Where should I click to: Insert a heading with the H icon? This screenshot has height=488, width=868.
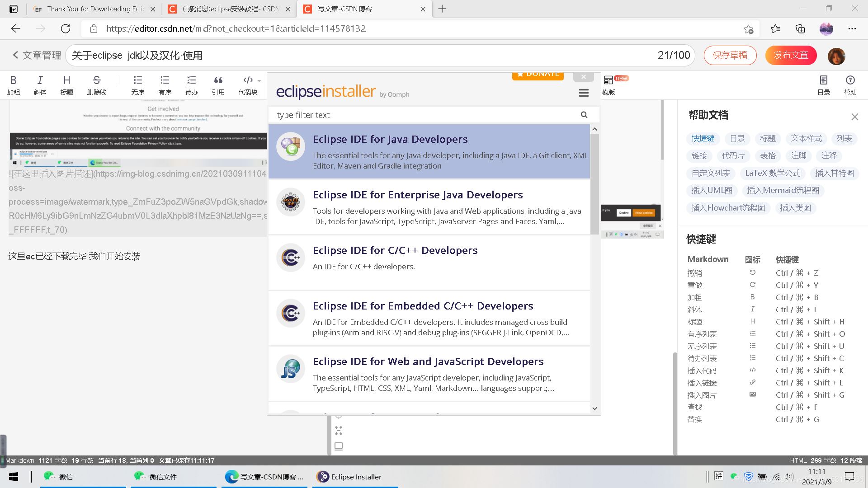pyautogui.click(x=66, y=85)
